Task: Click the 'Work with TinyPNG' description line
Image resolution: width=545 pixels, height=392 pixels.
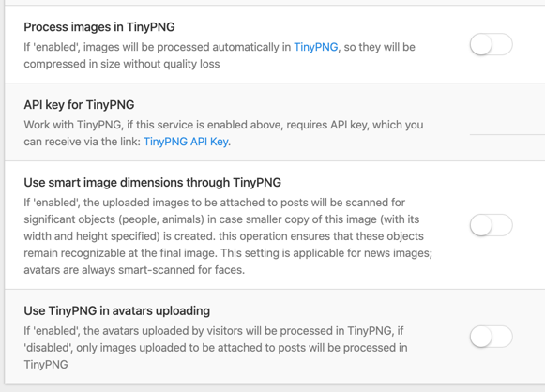Action: (x=223, y=125)
